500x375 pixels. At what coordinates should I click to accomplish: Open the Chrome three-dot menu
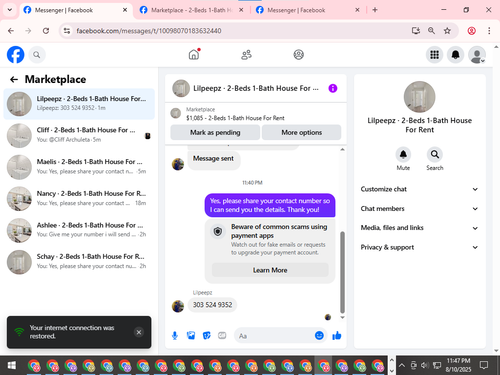[x=489, y=31]
